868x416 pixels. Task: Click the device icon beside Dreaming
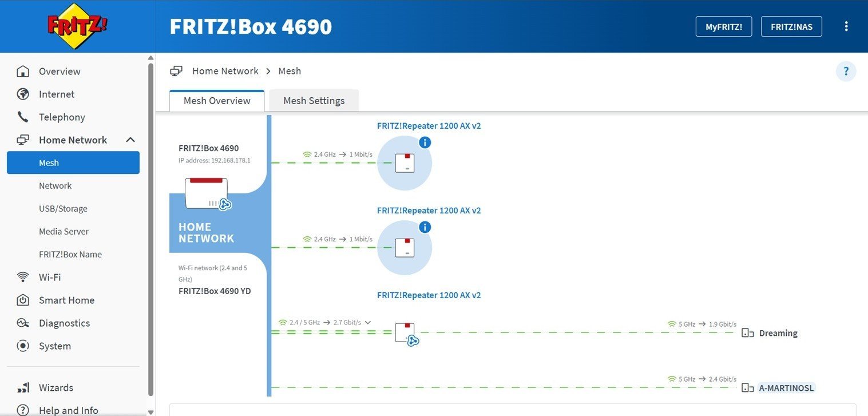tap(747, 333)
